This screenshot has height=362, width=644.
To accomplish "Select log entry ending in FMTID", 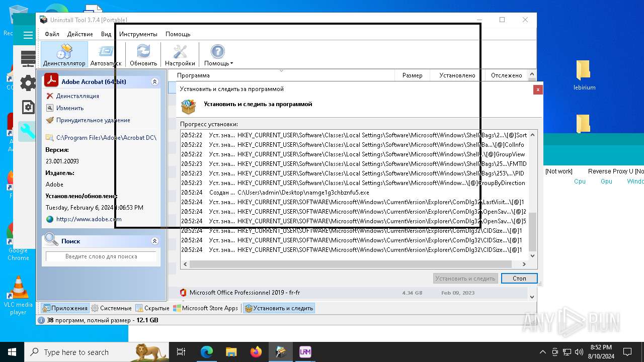I will [x=354, y=164].
